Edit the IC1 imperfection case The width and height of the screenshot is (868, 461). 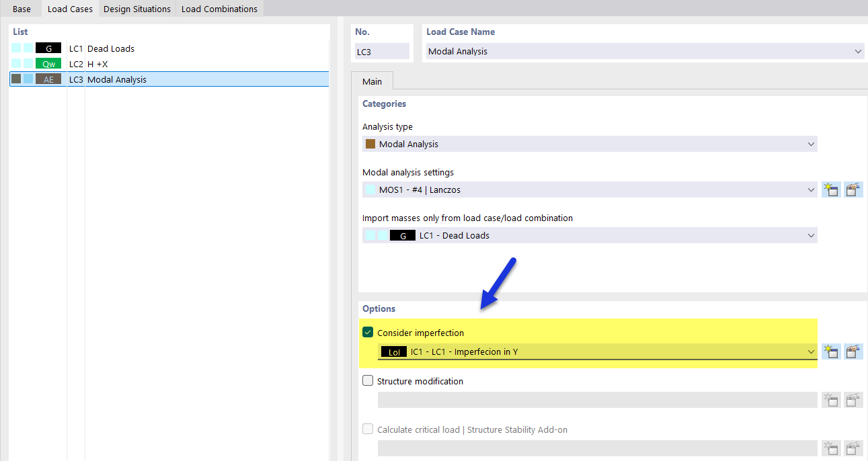point(853,351)
